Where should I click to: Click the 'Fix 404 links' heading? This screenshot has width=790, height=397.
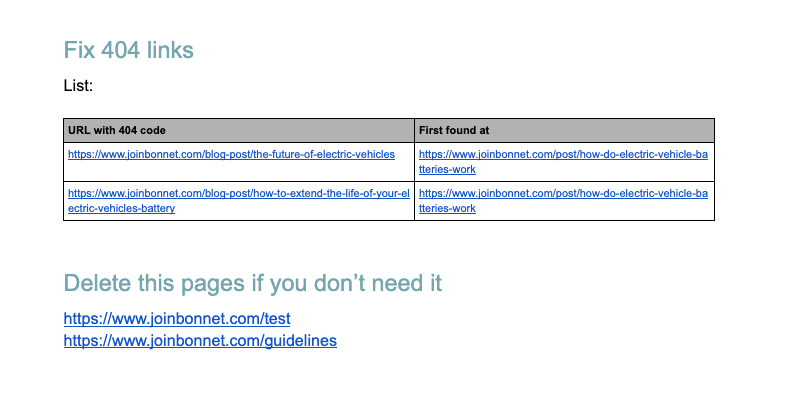(x=128, y=50)
